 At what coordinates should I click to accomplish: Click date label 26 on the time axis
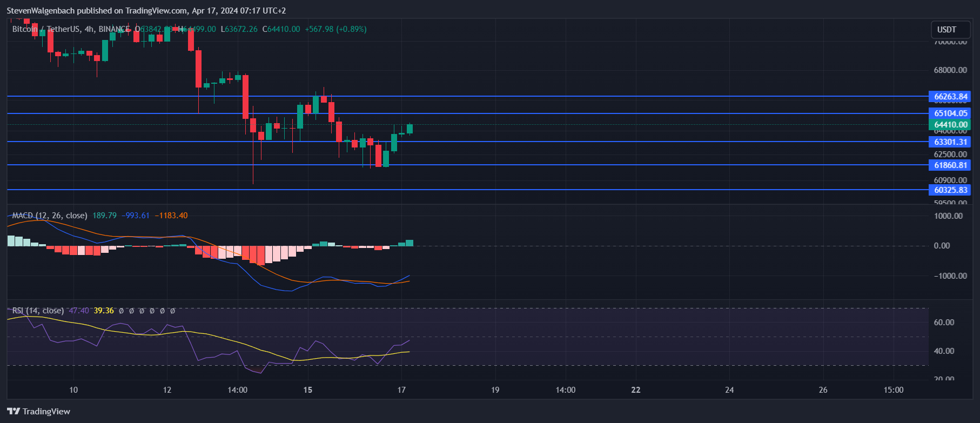pos(823,390)
